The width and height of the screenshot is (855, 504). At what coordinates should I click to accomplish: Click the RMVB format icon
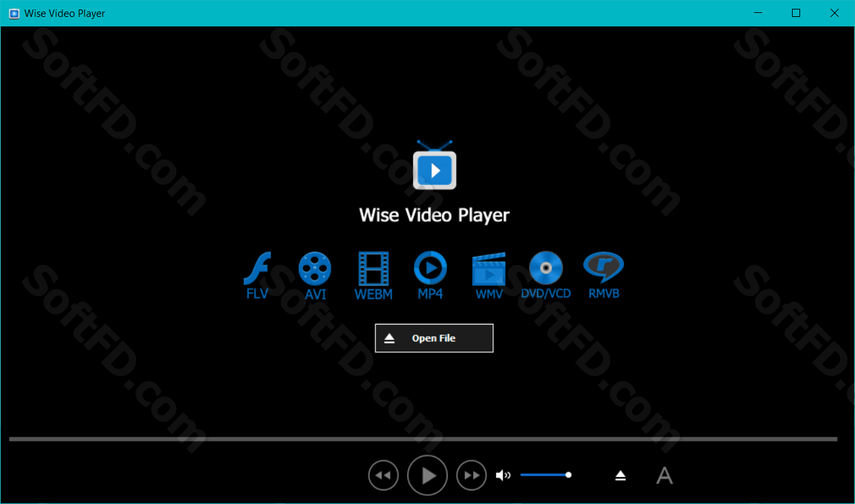tap(604, 276)
